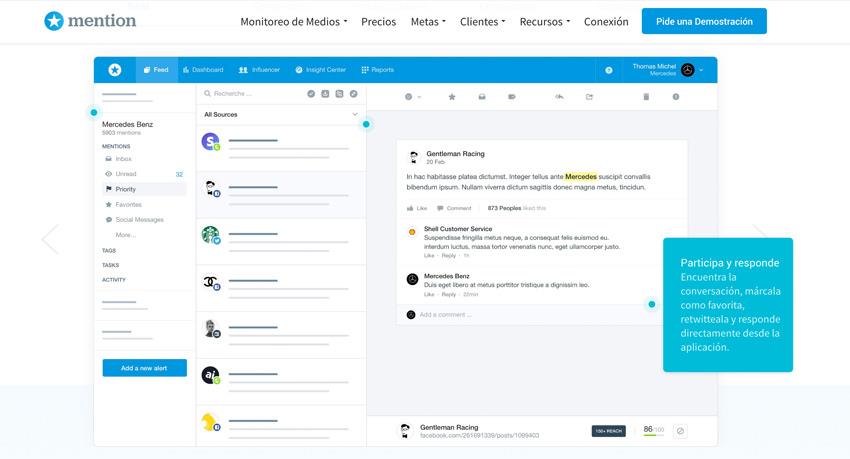Click the block icon beside the 86 score
850x459 pixels.
coord(680,431)
